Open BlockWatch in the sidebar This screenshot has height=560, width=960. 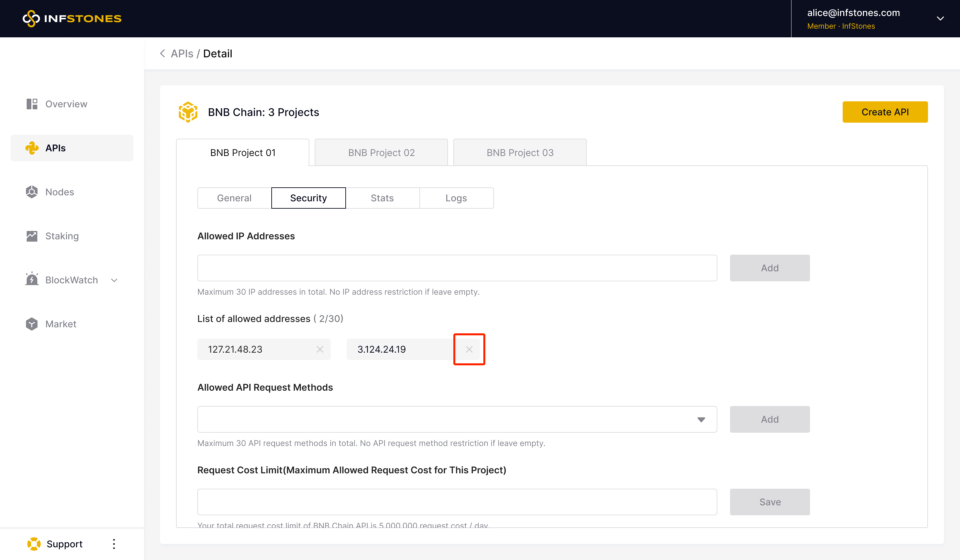[x=72, y=280]
